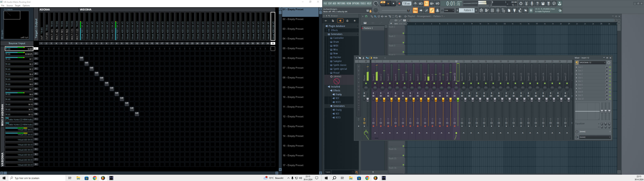
Task: Select the 10 - Empty Preset entry
Action: 300,97
